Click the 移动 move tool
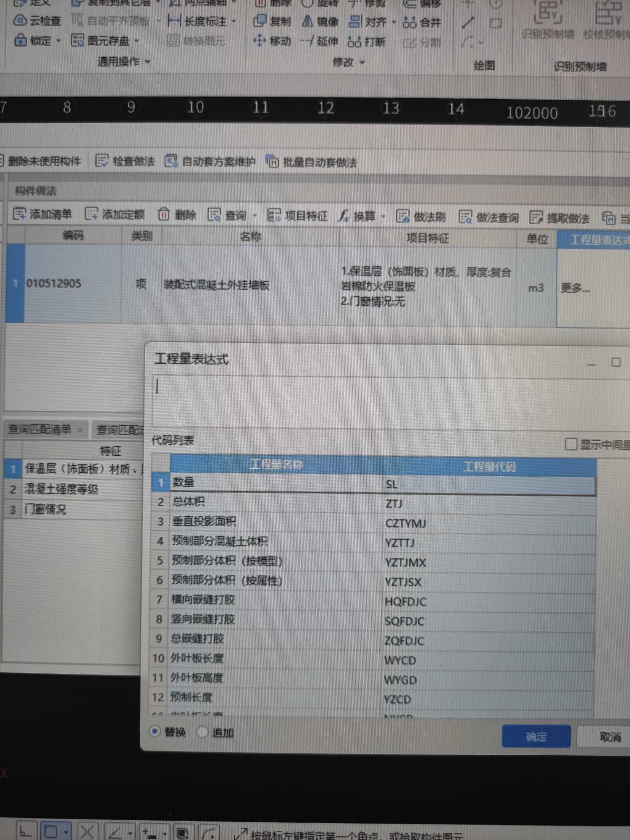Image resolution: width=630 pixels, height=840 pixels. 272,41
